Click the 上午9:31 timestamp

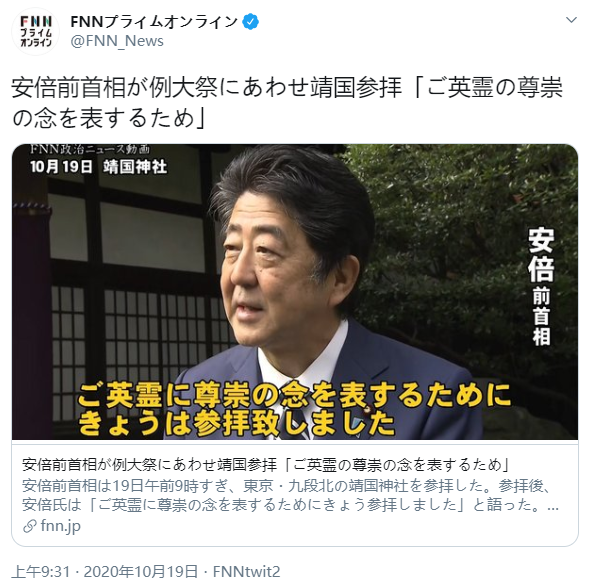tap(41, 572)
